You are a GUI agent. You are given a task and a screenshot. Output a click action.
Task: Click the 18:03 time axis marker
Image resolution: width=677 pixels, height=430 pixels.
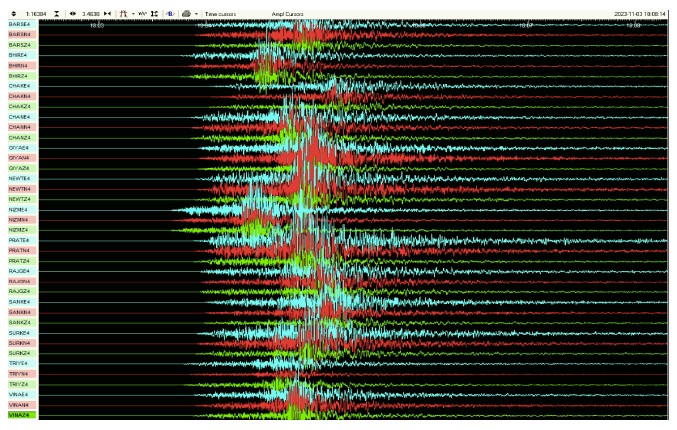tap(97, 24)
